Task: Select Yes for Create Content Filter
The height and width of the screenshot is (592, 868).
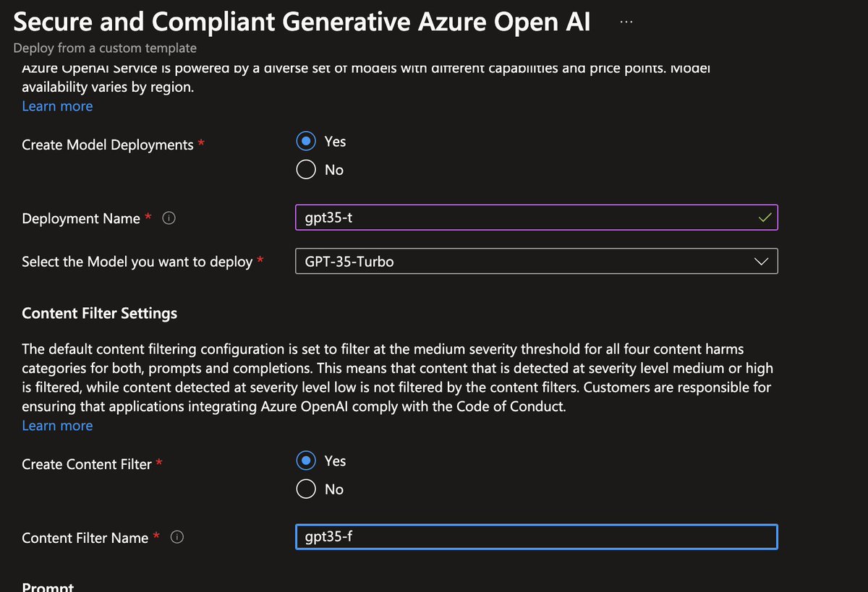Action: [306, 460]
